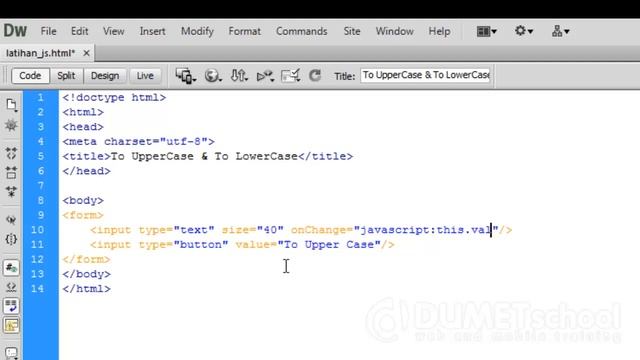Click the Dw application logo
Image resolution: width=640 pixels, height=360 pixels.
coord(15,31)
